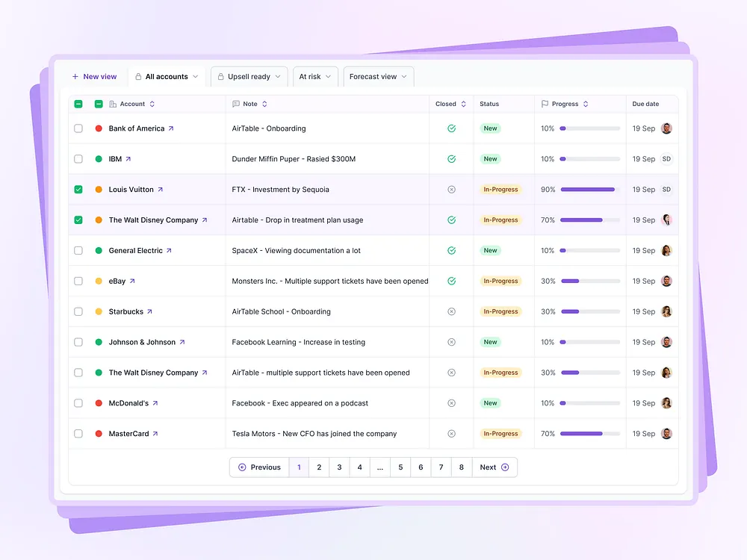
Task: Click the circled X icon on Starbucks row
Action: point(451,311)
